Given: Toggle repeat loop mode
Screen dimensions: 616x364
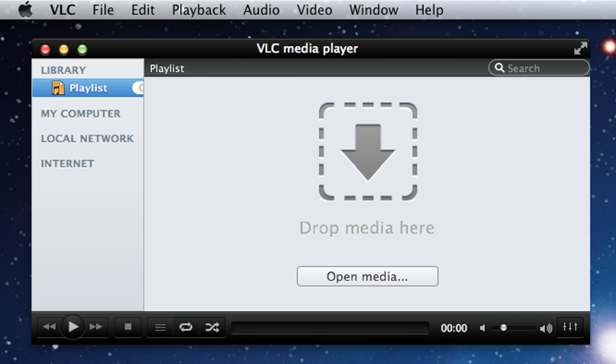Looking at the screenshot, I should pos(186,327).
